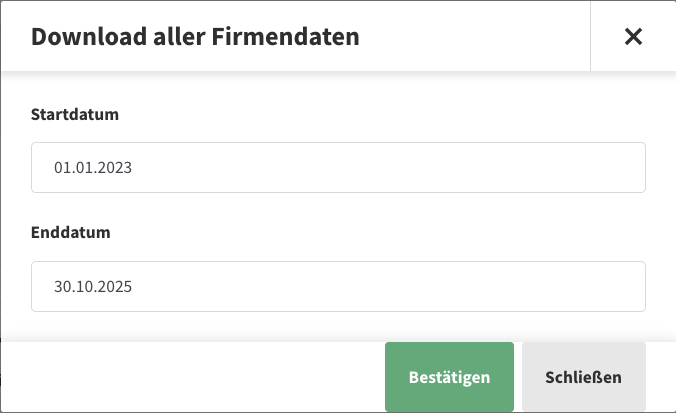676x413 pixels.
Task: Click the Startdatum field label
Action: (x=75, y=114)
